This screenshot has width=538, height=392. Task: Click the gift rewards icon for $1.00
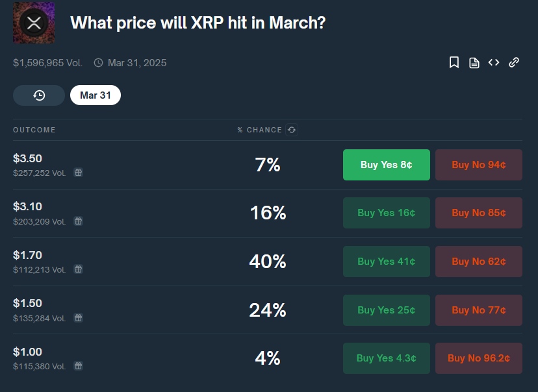tap(78, 366)
